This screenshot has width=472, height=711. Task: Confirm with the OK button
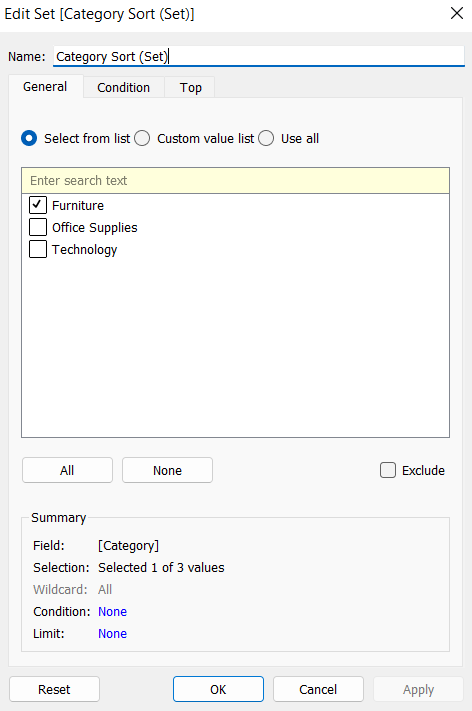click(x=218, y=689)
